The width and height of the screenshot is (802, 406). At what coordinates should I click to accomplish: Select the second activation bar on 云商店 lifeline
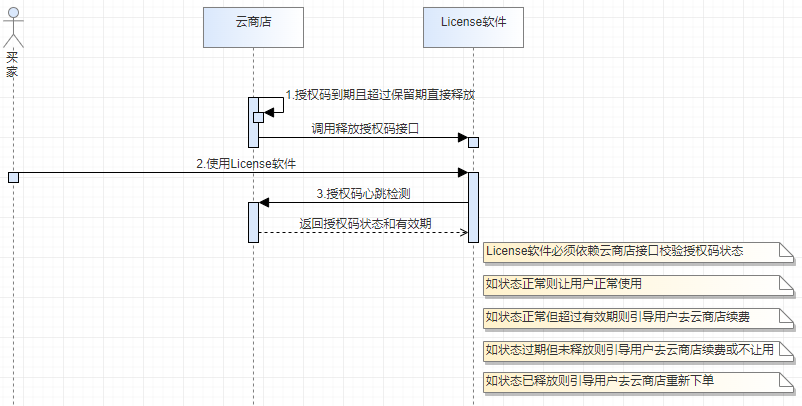[x=253, y=222]
